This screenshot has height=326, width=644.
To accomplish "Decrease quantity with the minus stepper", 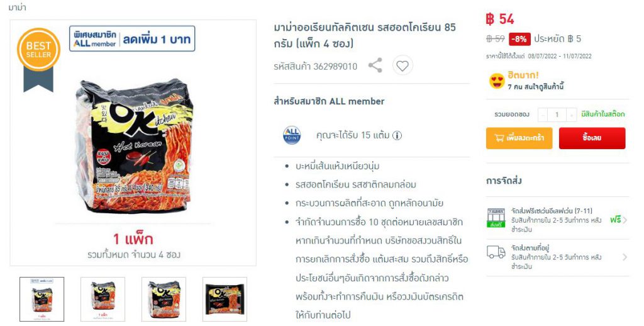I will 543,115.
